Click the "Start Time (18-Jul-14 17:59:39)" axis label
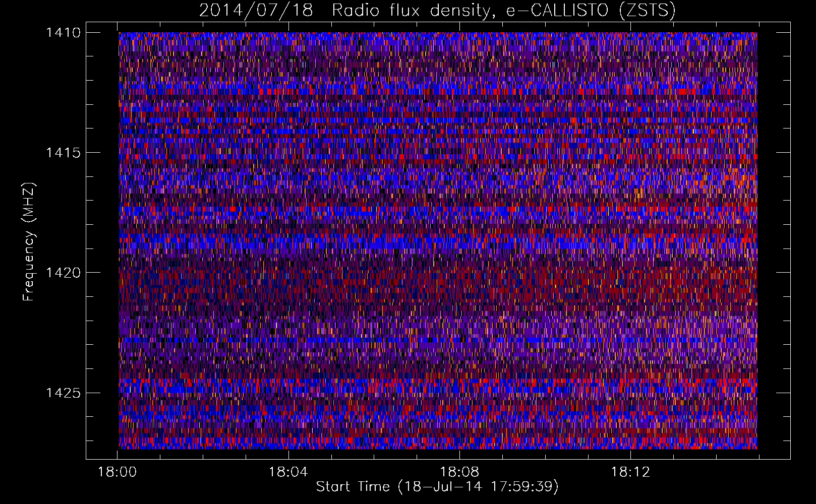Image resolution: width=816 pixels, height=504 pixels. [x=437, y=487]
